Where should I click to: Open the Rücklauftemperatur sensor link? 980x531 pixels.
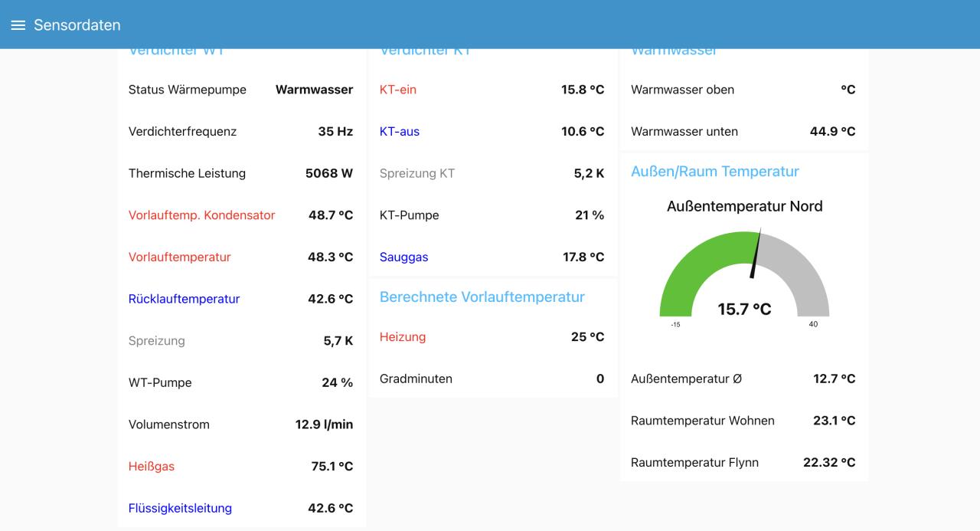tap(184, 299)
